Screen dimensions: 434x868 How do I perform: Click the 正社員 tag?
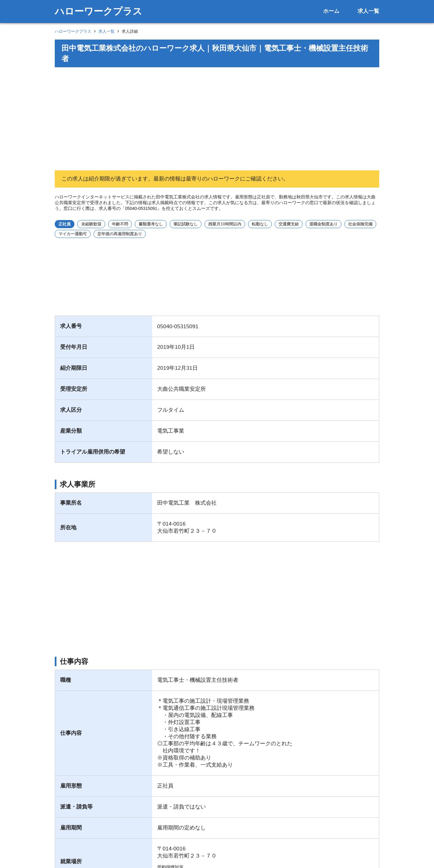pyautogui.click(x=65, y=224)
